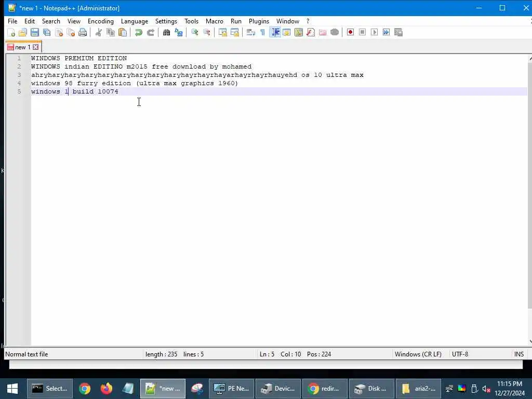Save the current recorded macro icon
Screen dimensions: 532x399
coord(398,32)
